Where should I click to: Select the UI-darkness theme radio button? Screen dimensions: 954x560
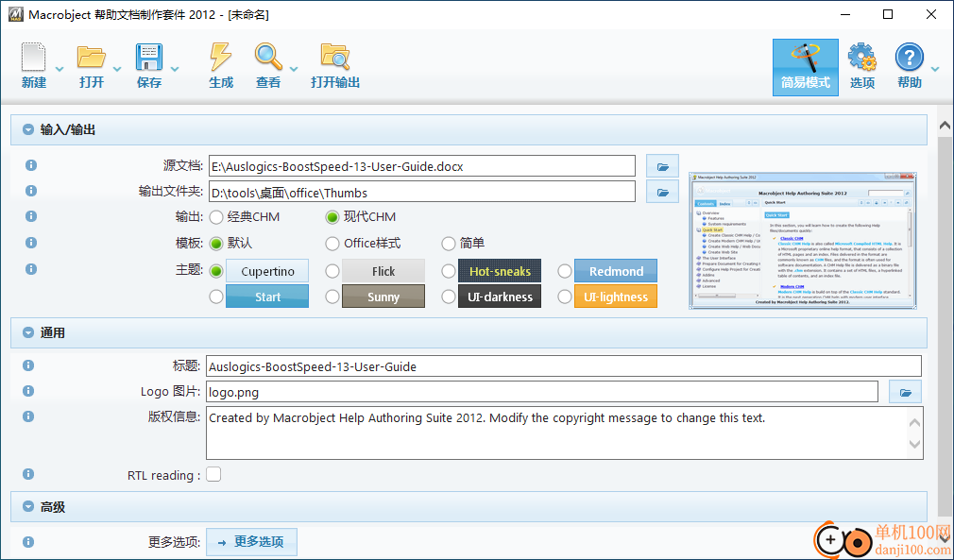click(x=449, y=297)
